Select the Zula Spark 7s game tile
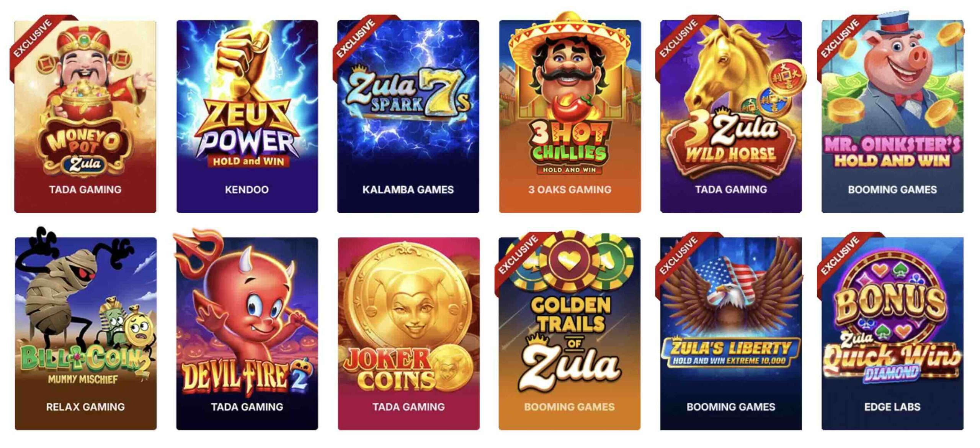Viewport: 980px width, 448px height. 408,116
